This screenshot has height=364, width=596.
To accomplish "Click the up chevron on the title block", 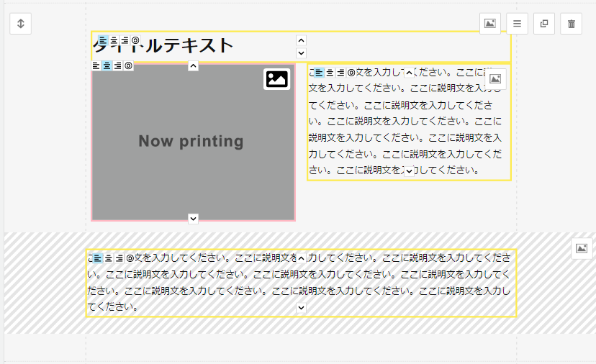I will (301, 40).
